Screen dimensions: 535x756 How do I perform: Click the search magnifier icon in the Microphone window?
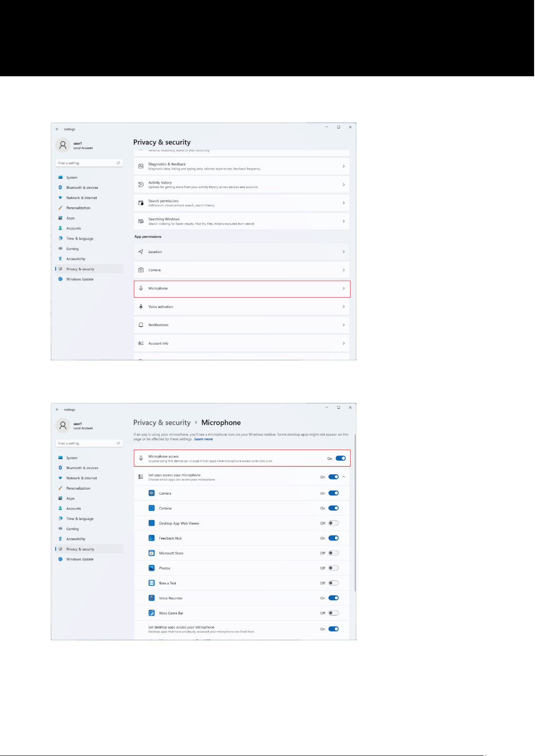(118, 443)
